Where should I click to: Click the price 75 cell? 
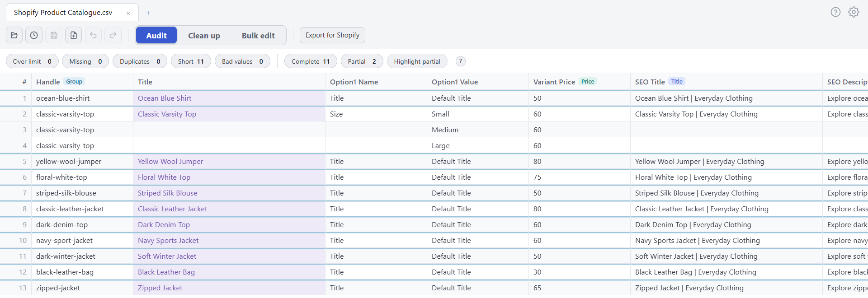coord(580,177)
